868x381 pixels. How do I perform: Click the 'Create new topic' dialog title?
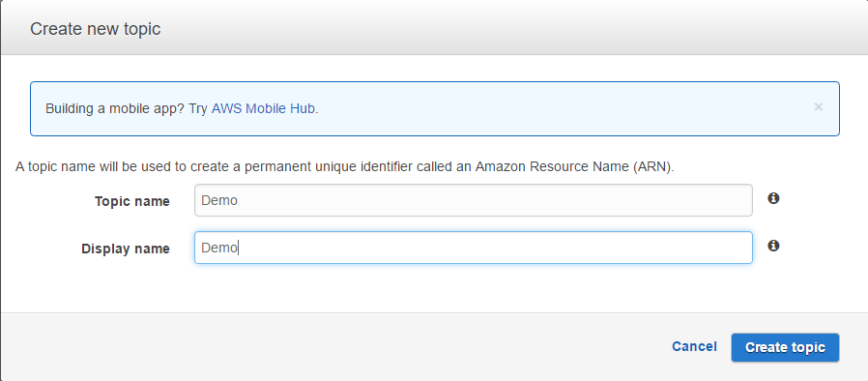(96, 29)
